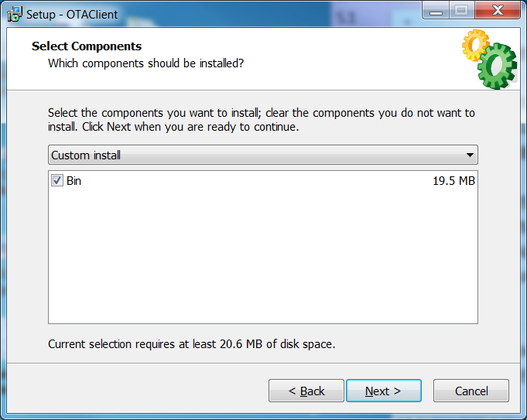The height and width of the screenshot is (420, 527).
Task: Click the 19.5 MB size value
Action: [x=453, y=181]
